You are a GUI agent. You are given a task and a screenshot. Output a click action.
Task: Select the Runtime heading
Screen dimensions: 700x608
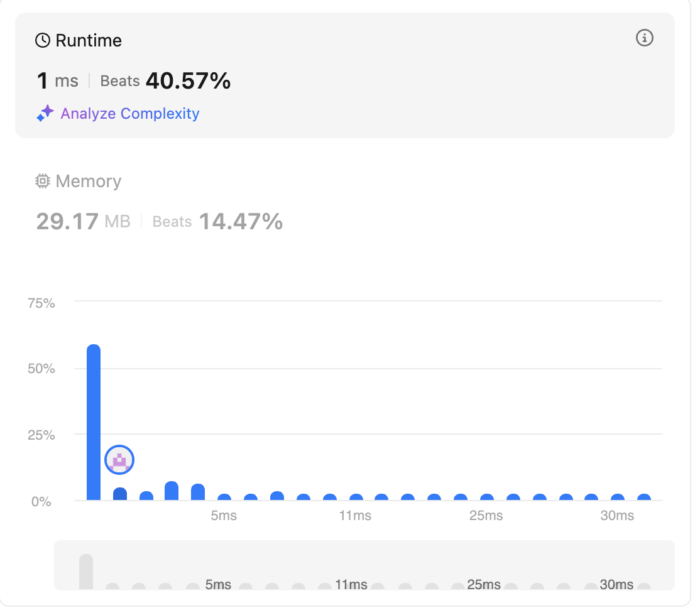[x=89, y=41]
